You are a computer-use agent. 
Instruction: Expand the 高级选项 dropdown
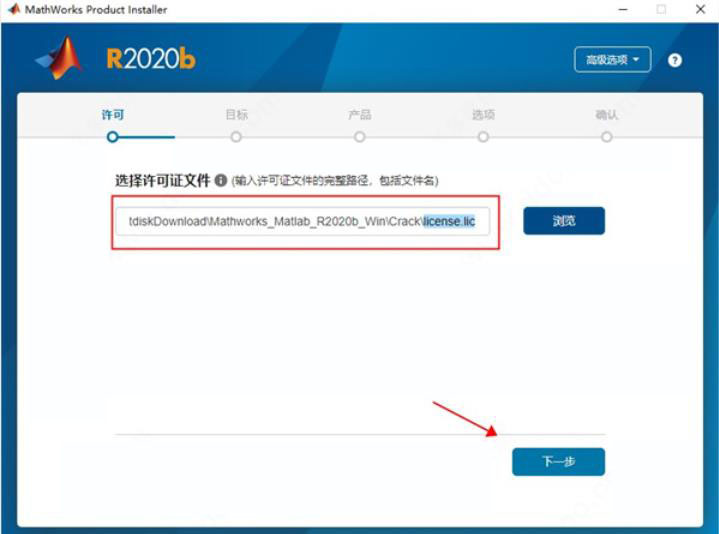pyautogui.click(x=612, y=60)
